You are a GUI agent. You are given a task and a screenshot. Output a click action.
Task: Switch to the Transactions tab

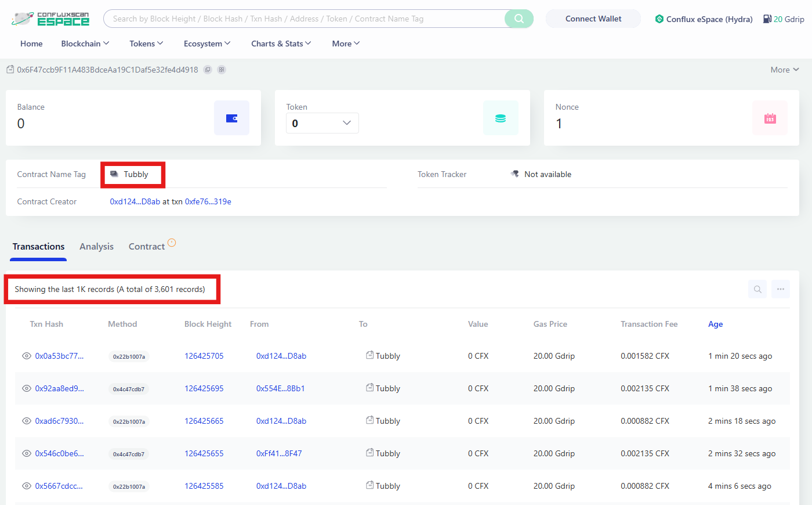click(x=39, y=247)
